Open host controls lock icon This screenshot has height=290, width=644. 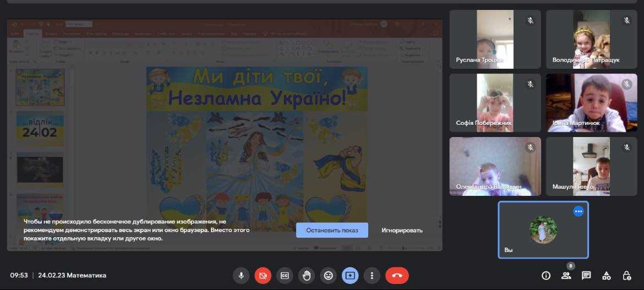(x=626, y=275)
